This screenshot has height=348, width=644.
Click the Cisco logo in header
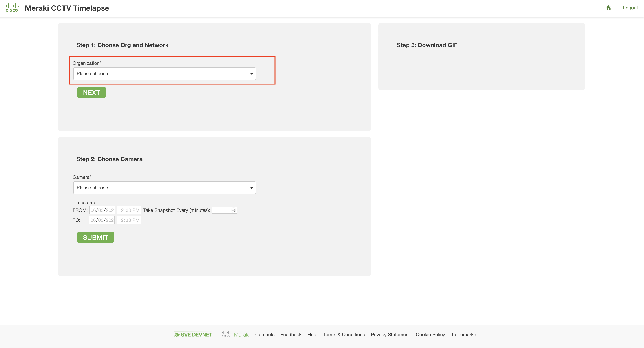pyautogui.click(x=12, y=8)
